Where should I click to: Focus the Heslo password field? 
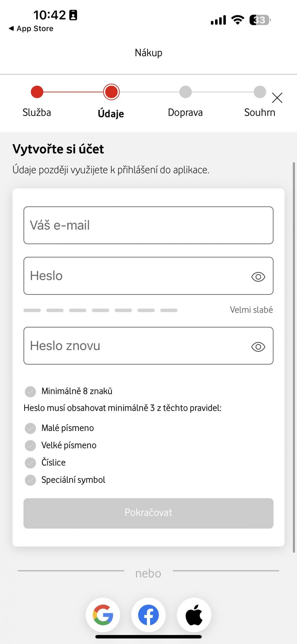pyautogui.click(x=148, y=276)
